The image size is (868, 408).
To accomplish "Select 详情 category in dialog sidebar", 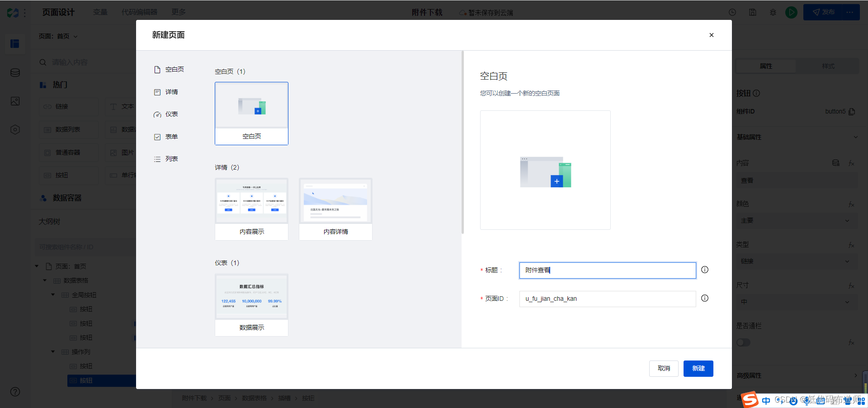I will coord(166,92).
